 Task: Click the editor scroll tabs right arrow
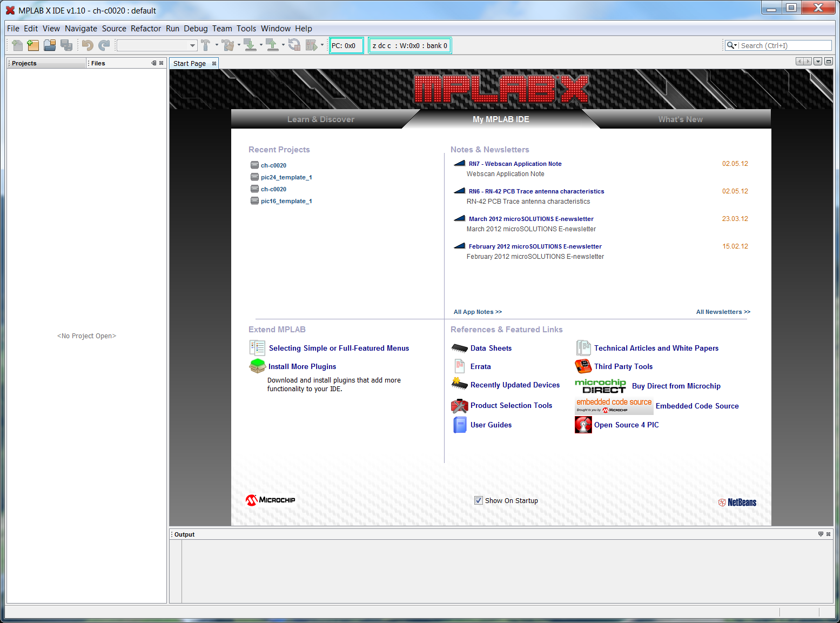coord(808,62)
